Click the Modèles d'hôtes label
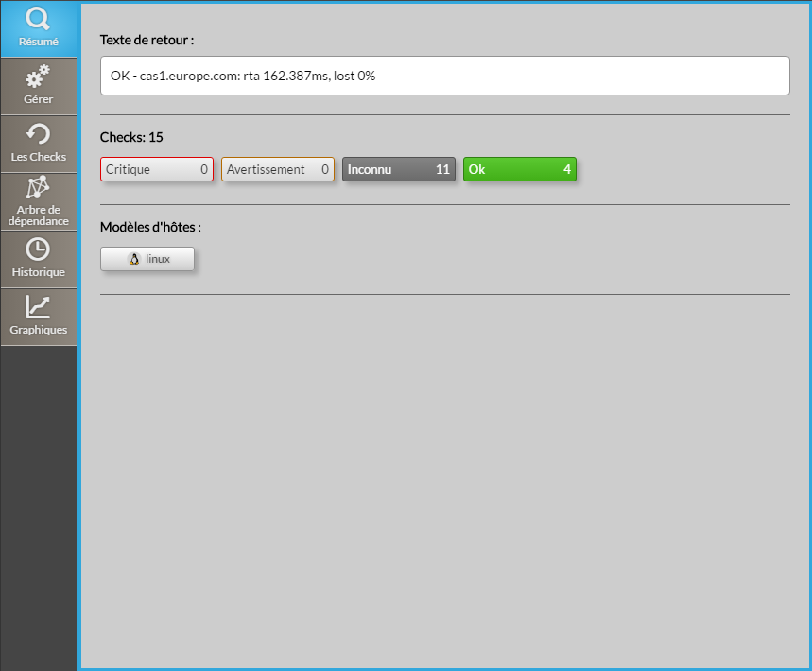Viewport: 812px width, 671px height. [x=150, y=227]
